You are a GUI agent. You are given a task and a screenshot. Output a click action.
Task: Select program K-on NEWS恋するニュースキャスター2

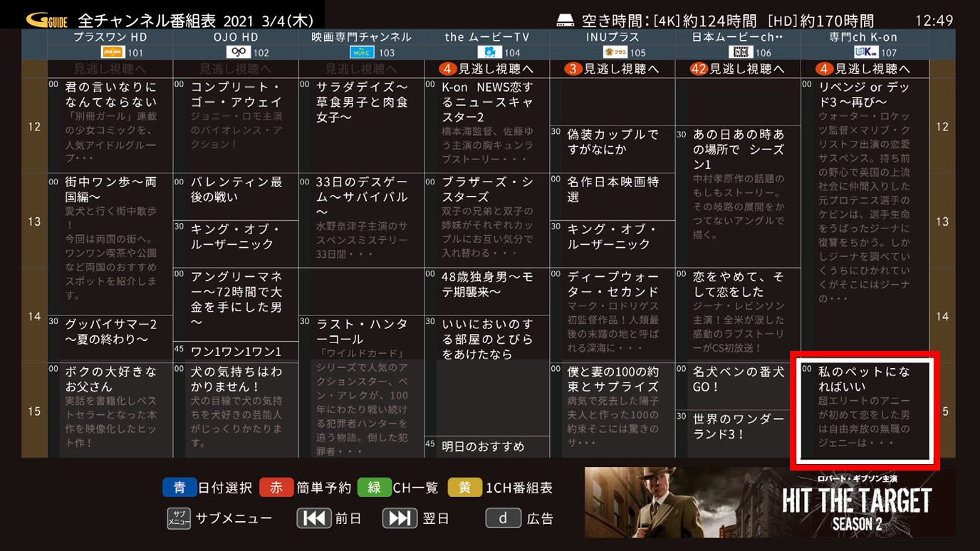pos(487,125)
